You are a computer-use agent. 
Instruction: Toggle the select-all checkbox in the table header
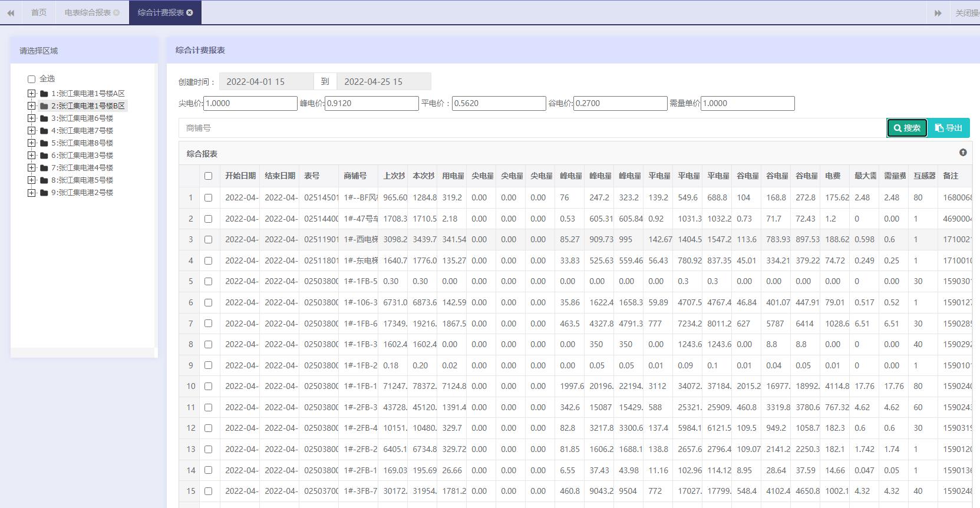pyautogui.click(x=208, y=176)
